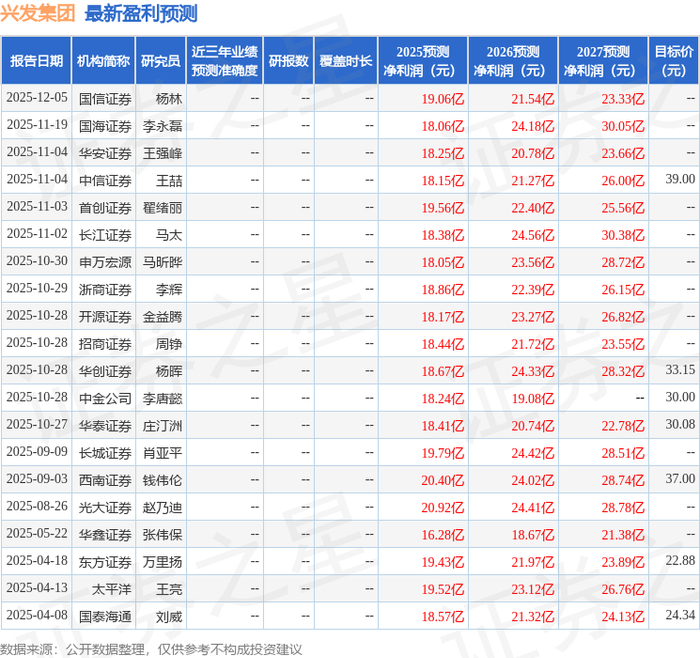Select institution 中信证券
The width and height of the screenshot is (700, 658).
coord(105,180)
